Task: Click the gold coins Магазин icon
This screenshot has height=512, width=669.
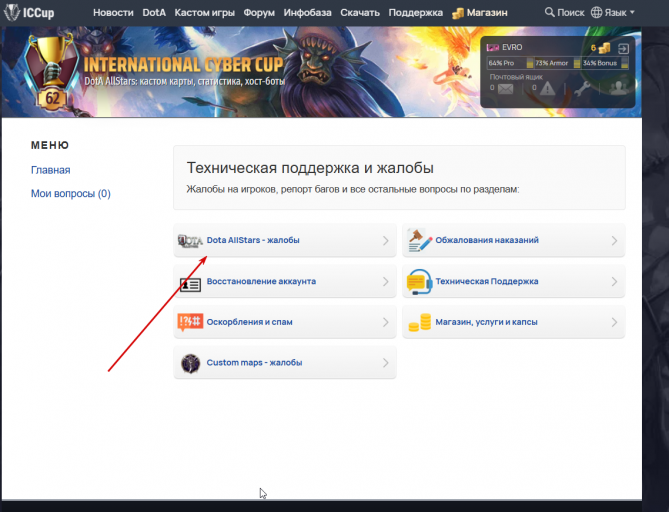Action: (458, 13)
